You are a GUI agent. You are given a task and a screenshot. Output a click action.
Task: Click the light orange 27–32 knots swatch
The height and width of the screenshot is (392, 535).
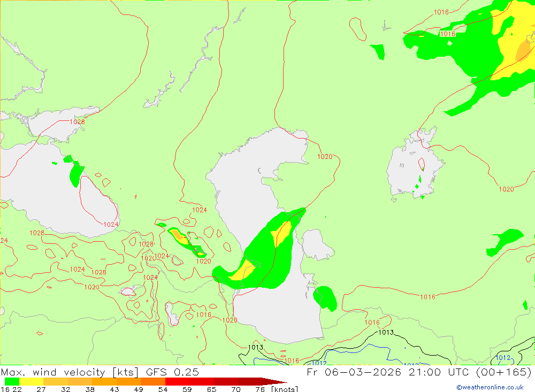56,381
